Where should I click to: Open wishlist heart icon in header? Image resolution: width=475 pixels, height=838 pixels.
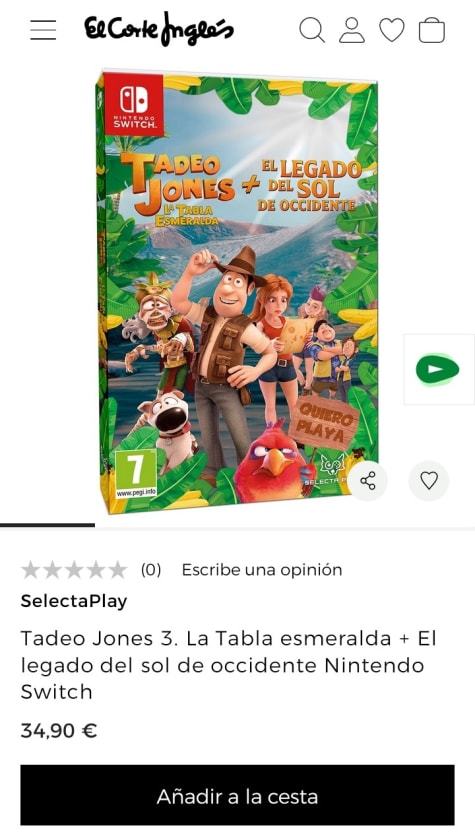click(x=392, y=30)
